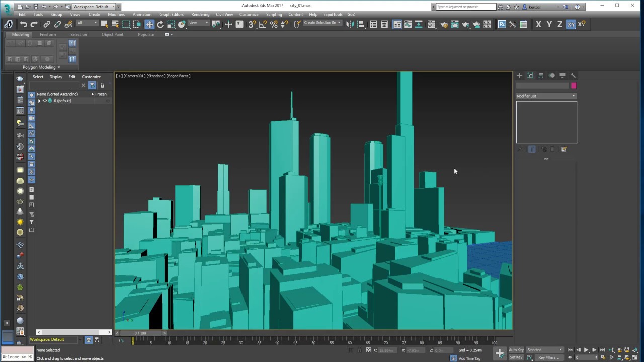Click Scene Explorer horizontal scrollbar
The image size is (644, 362).
pos(74,332)
